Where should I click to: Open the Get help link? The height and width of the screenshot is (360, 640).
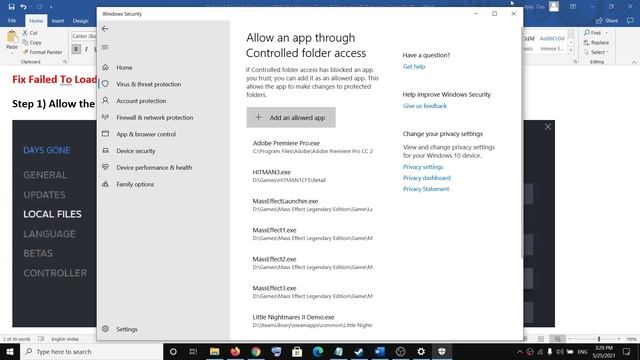414,67
